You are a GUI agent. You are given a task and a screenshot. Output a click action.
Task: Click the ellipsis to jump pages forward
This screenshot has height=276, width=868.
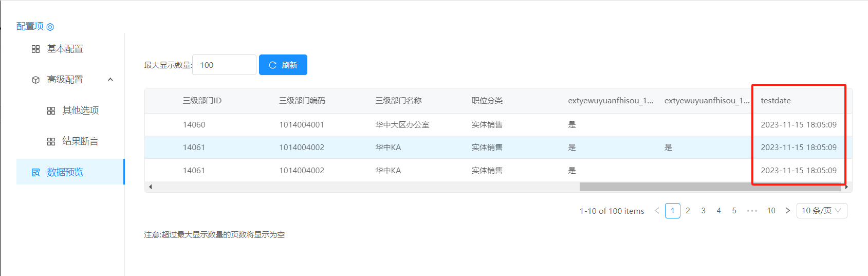tap(752, 211)
